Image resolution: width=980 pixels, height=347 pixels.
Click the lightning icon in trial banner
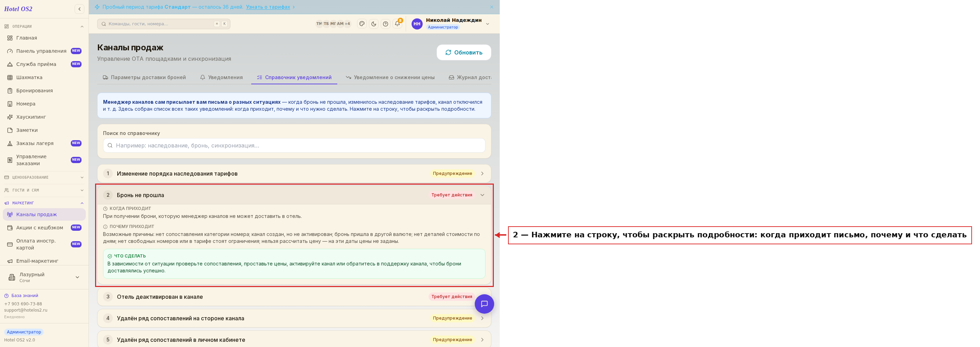point(97,7)
